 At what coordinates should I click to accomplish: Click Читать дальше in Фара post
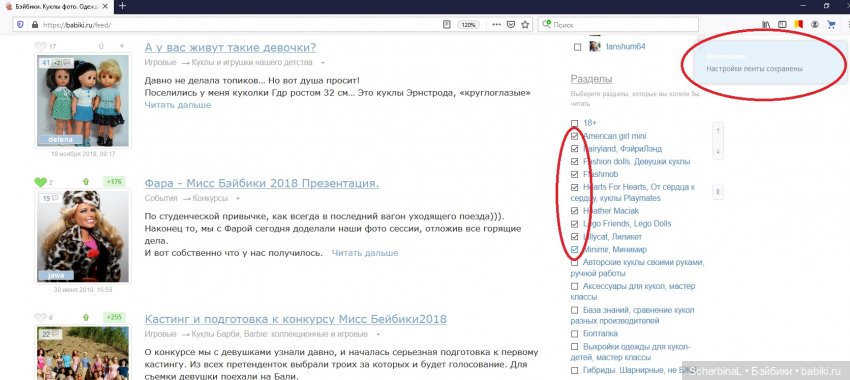click(x=365, y=253)
